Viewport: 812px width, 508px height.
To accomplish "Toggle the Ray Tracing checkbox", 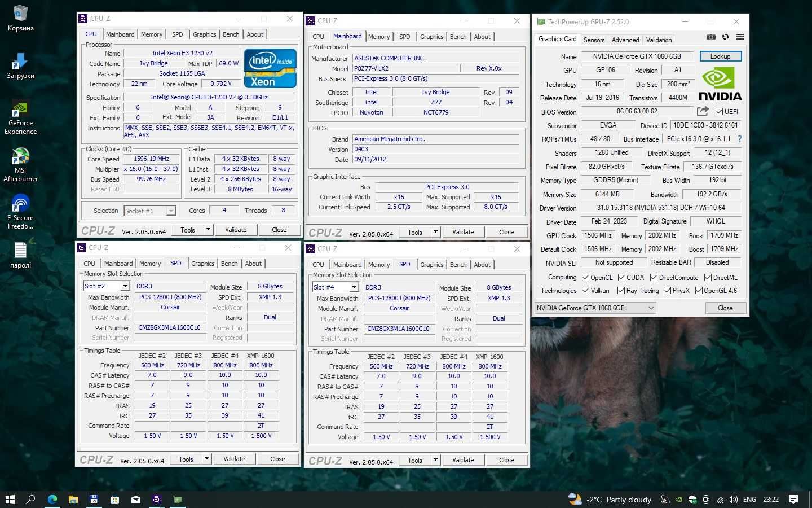I will [x=621, y=291].
